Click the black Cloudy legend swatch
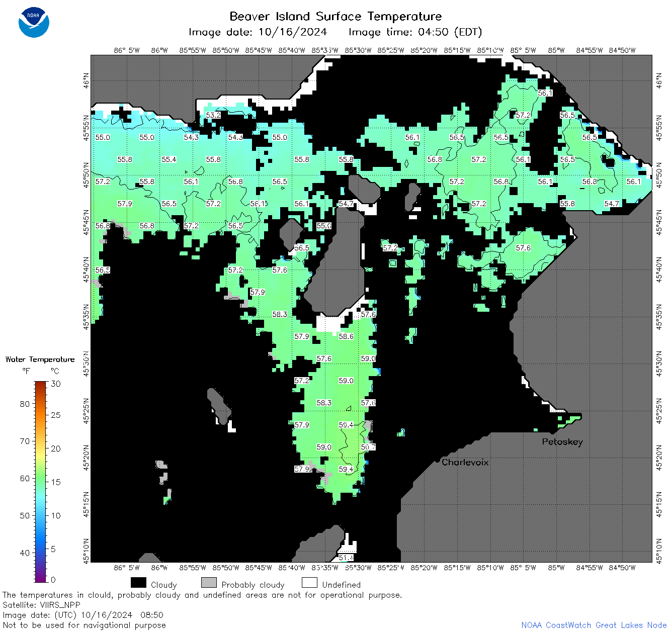Screen dimensions: 672x633 pyautogui.click(x=138, y=582)
